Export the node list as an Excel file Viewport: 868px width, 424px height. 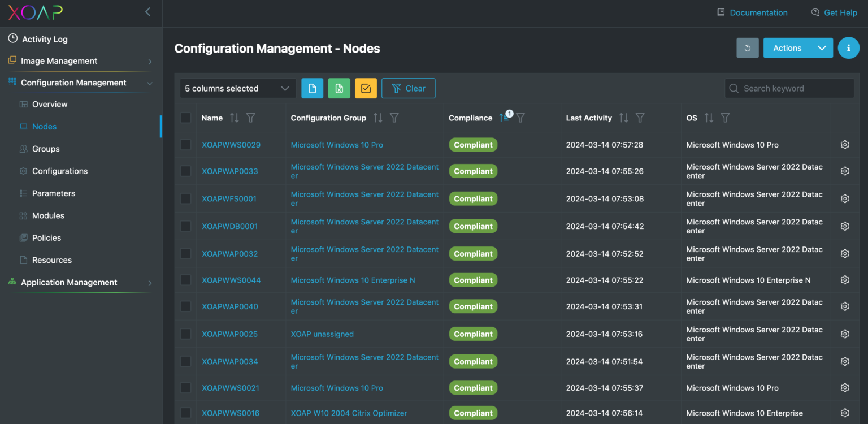pos(339,88)
